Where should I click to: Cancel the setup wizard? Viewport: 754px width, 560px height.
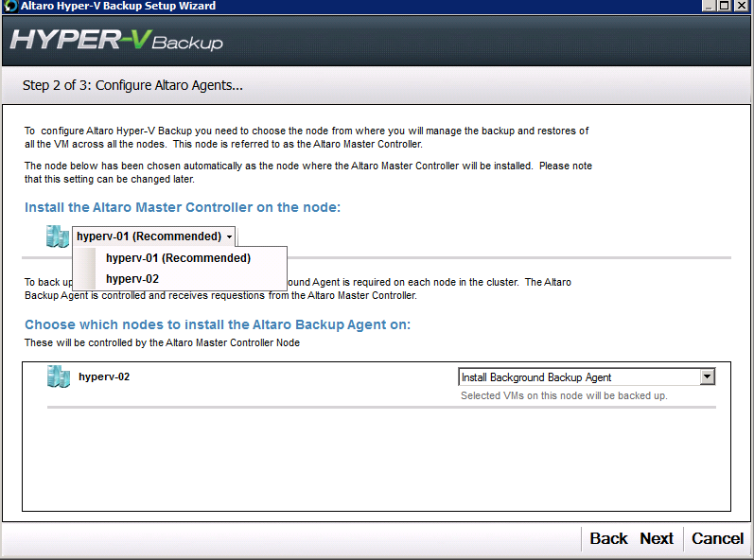(x=717, y=538)
